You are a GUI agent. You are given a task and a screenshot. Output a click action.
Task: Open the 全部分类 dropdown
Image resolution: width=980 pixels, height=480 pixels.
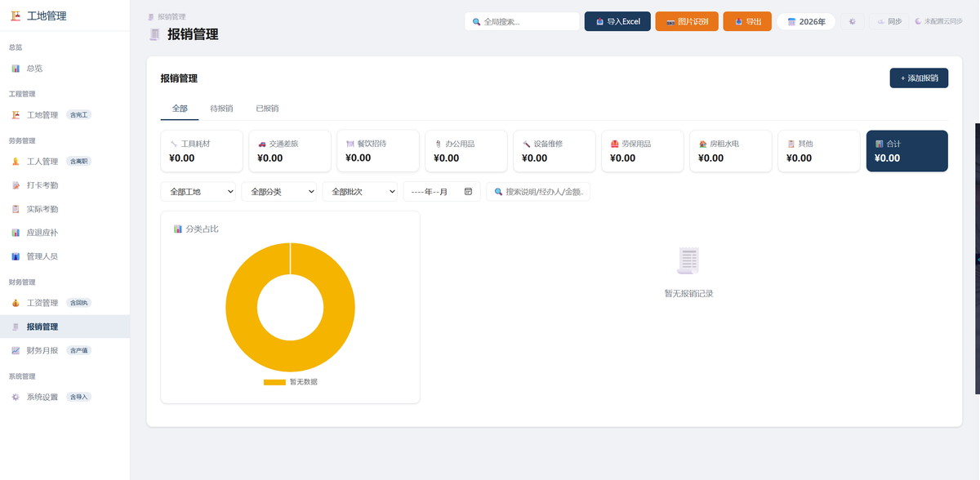[278, 192]
